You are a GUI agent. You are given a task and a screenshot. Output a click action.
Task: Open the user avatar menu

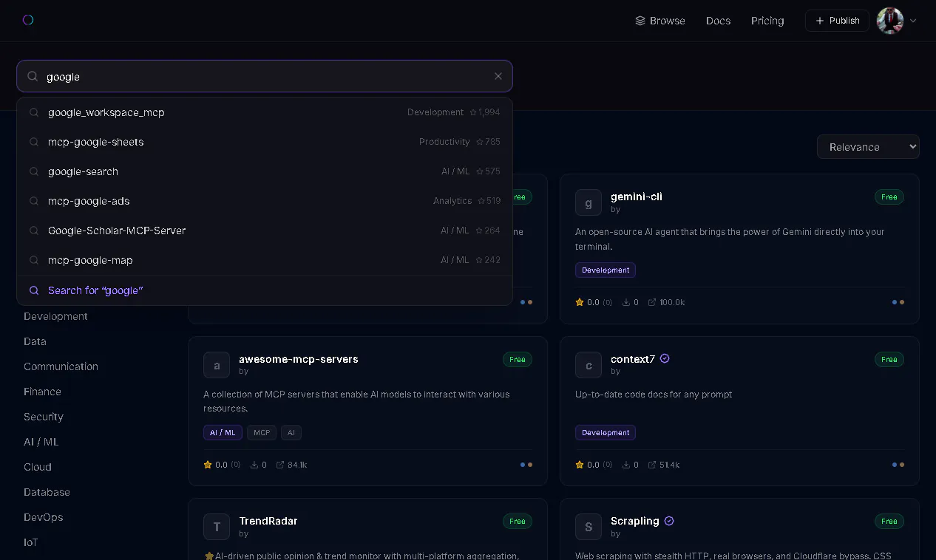click(890, 21)
